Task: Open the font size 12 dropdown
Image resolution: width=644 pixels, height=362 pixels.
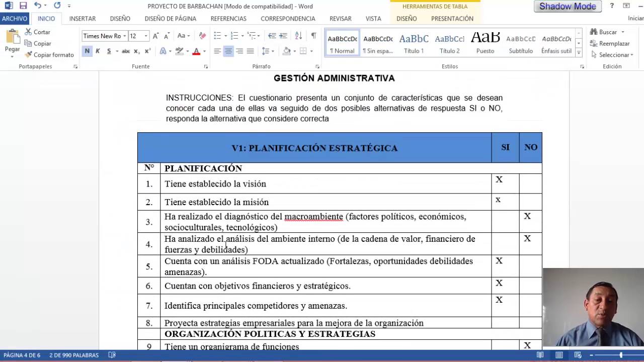Action: coord(146,36)
